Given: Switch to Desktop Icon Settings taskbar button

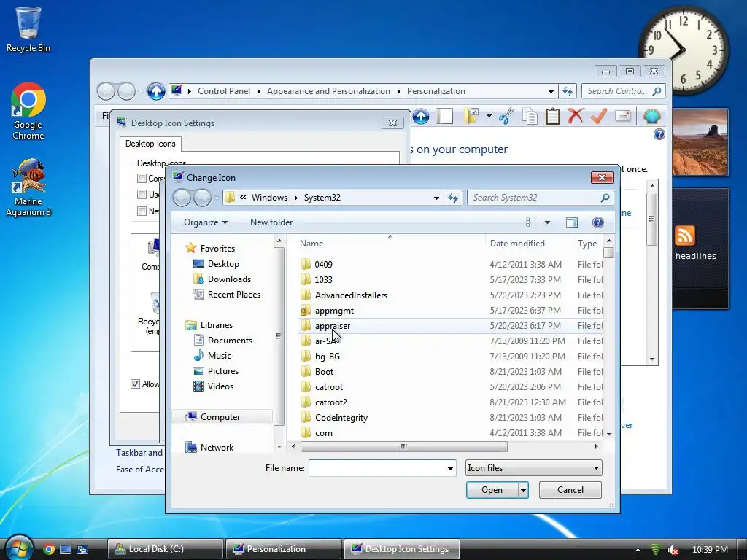Looking at the screenshot, I should [x=402, y=549].
